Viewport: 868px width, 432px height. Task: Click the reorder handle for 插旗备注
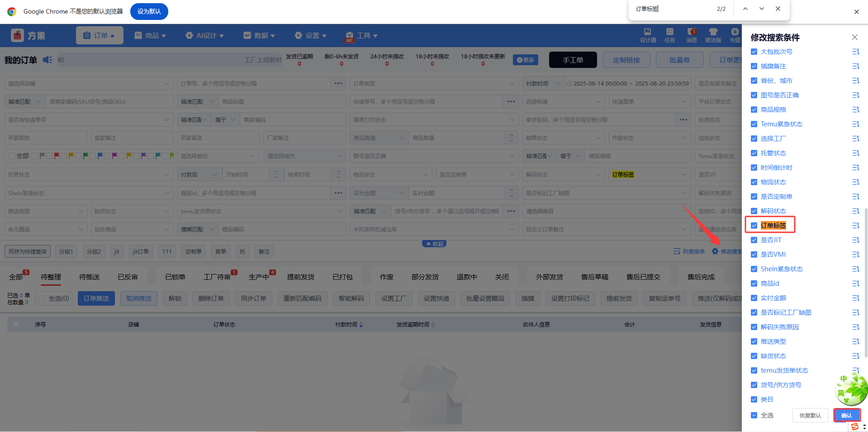(x=855, y=66)
